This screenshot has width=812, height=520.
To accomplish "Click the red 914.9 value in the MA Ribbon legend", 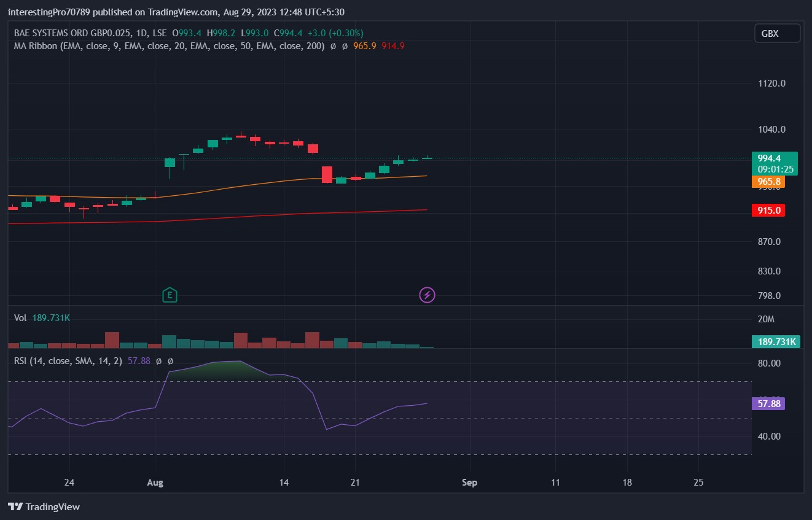I will pyautogui.click(x=393, y=46).
